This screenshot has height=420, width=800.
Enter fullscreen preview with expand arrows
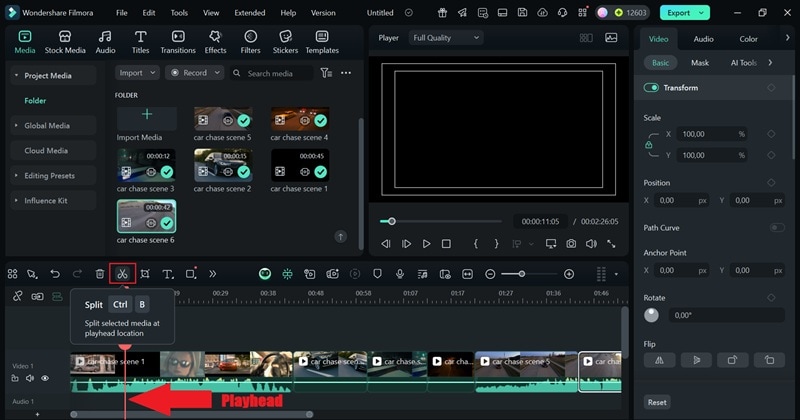point(611,244)
